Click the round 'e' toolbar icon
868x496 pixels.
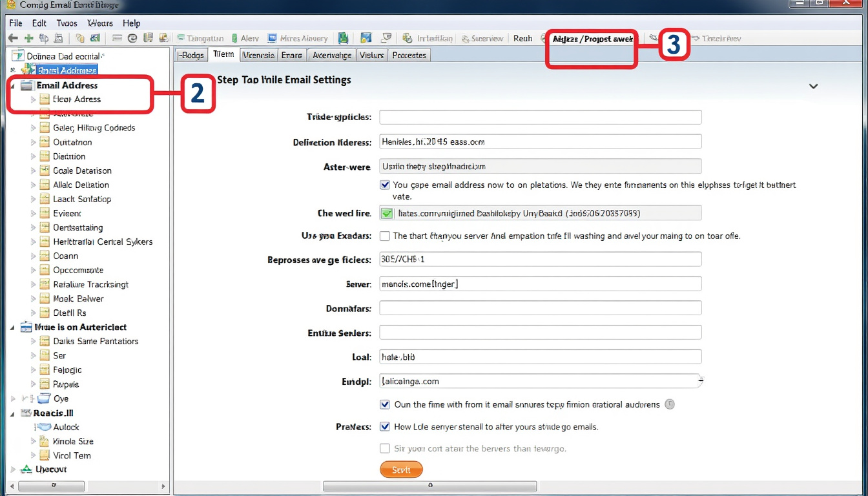tap(132, 39)
